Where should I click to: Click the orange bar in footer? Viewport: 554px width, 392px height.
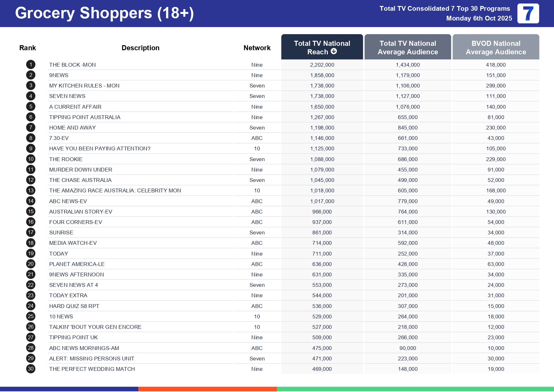pyautogui.click(x=208, y=389)
